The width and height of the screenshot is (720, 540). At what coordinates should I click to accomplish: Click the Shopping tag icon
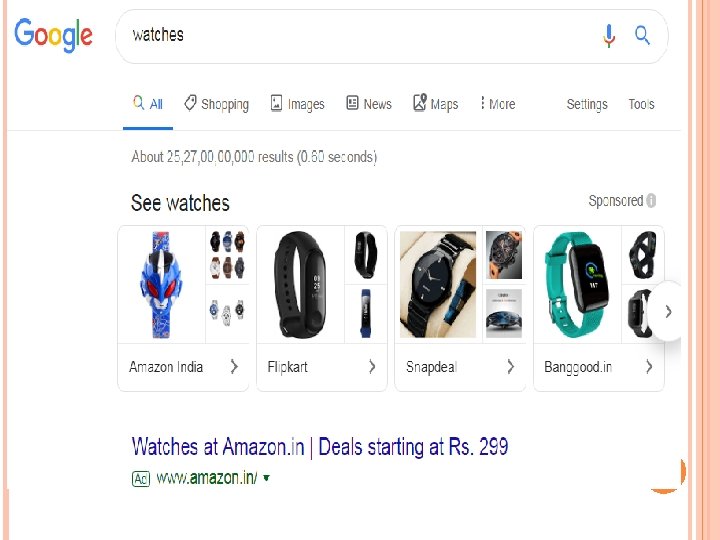(190, 103)
